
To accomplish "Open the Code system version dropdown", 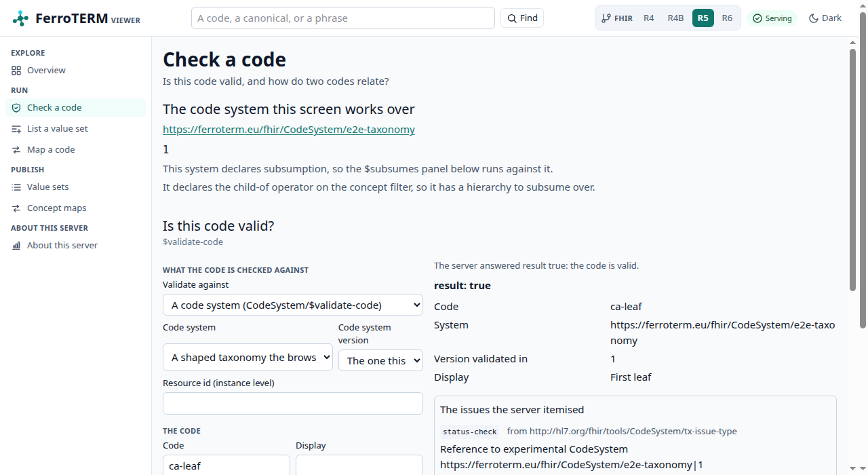I will point(380,360).
